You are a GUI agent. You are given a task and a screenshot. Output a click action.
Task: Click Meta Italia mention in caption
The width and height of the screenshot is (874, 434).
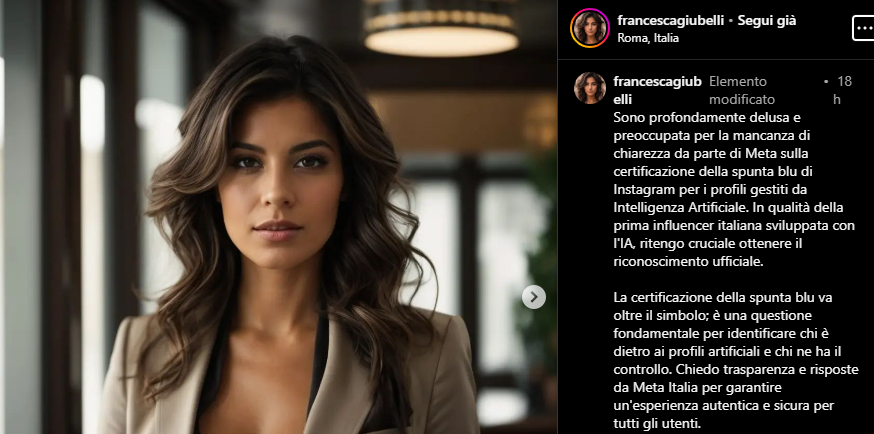pos(663,387)
